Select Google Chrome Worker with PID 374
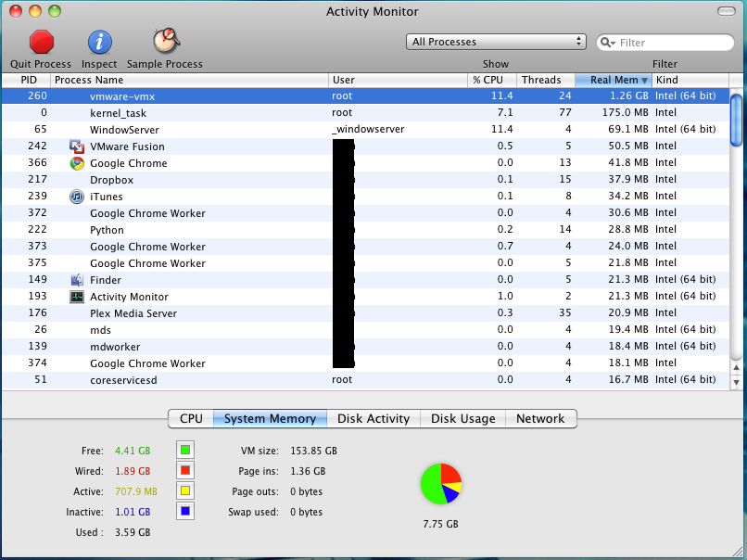747x560 pixels. (365, 363)
